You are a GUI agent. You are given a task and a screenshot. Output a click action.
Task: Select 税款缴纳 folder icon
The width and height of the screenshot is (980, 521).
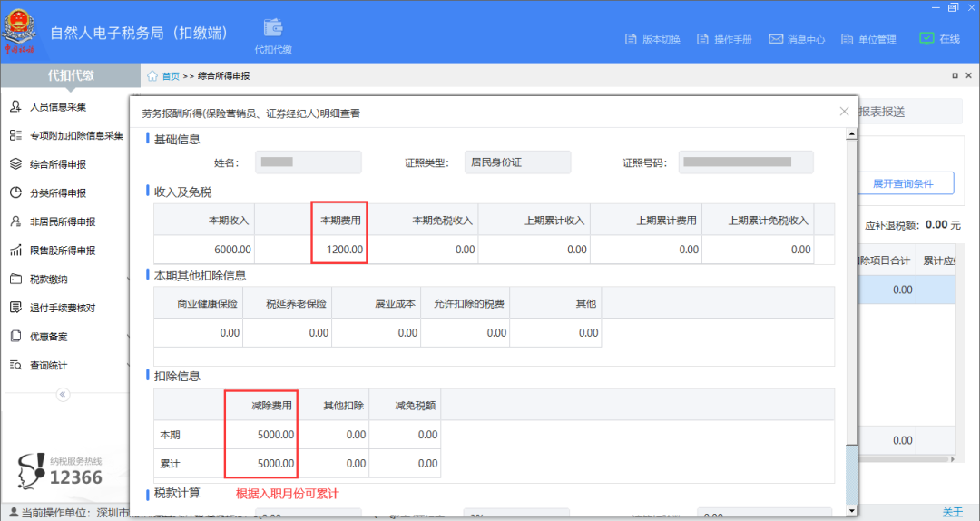[15, 279]
